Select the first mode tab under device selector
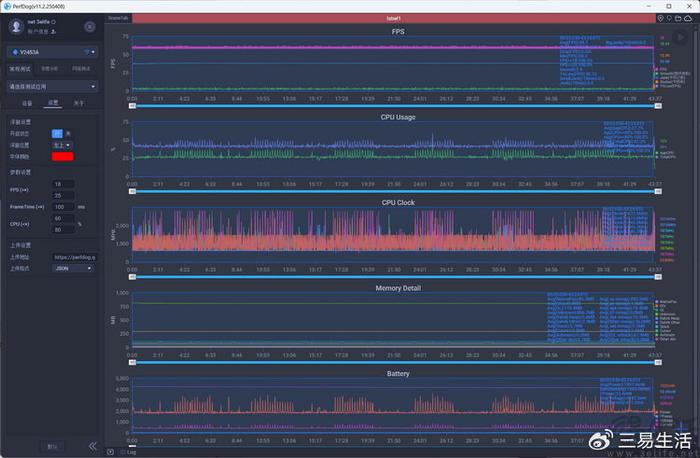 (x=20, y=69)
